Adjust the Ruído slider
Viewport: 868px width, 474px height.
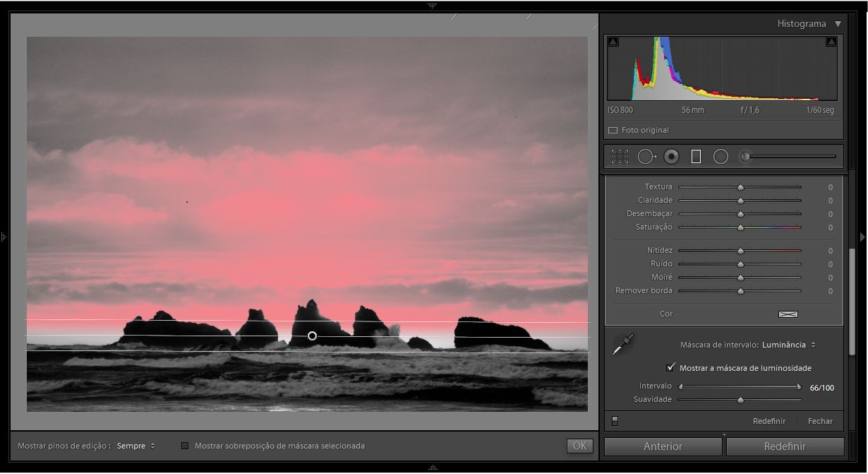(x=740, y=264)
